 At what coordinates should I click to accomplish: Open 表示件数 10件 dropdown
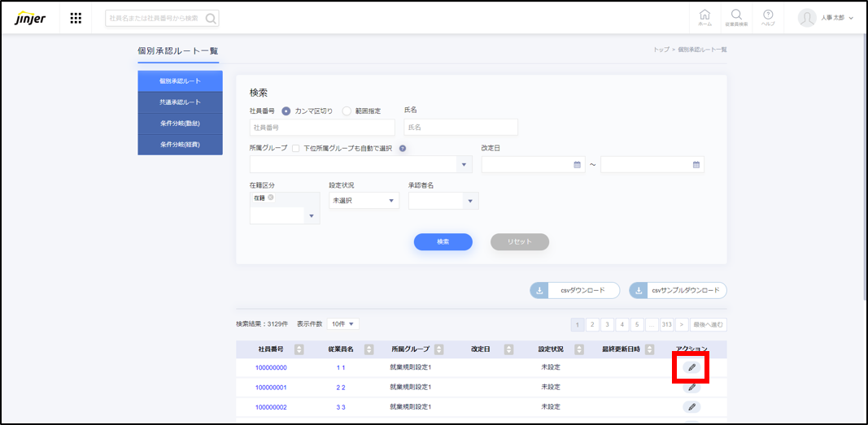342,324
